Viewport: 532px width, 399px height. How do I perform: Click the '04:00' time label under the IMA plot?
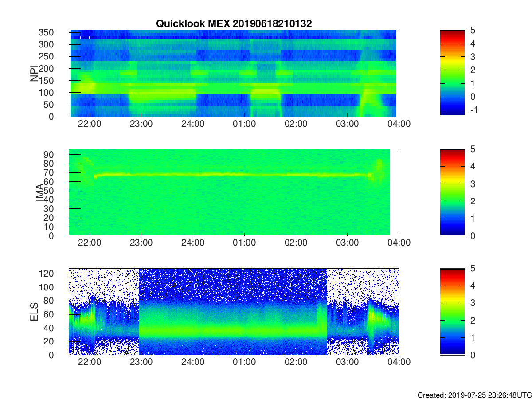(399, 243)
